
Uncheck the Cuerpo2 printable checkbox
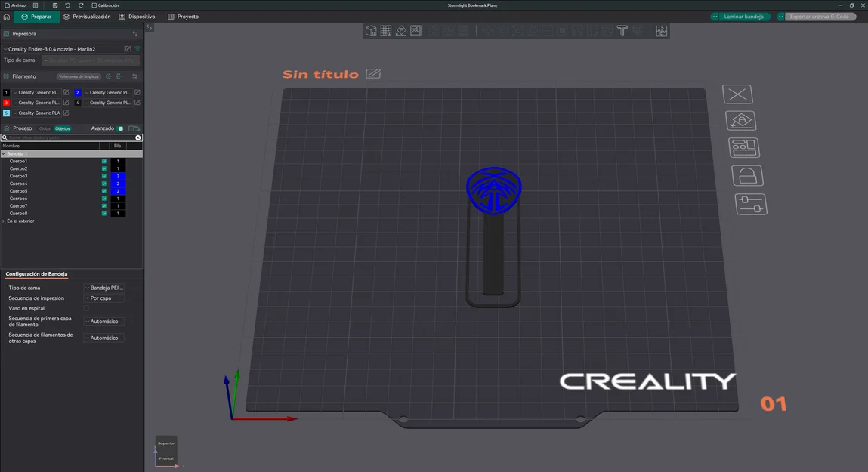pos(104,168)
